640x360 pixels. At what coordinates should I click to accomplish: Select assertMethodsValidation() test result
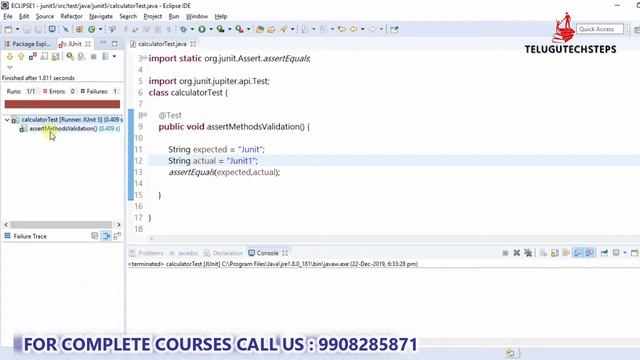[70, 129]
